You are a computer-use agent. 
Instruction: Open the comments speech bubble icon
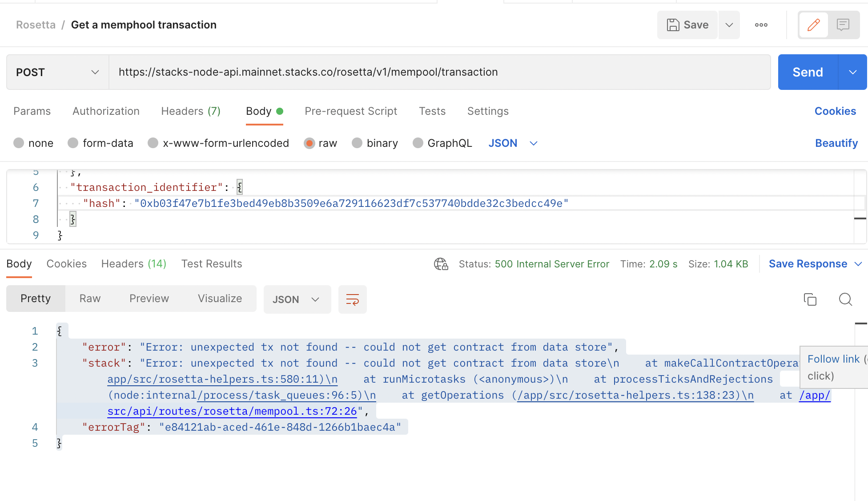point(843,25)
